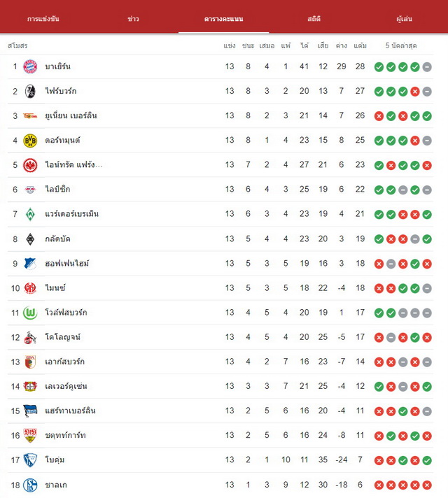Switch to the การแข่งขัน tab
The width and height of the screenshot is (448, 498).
click(x=43, y=19)
